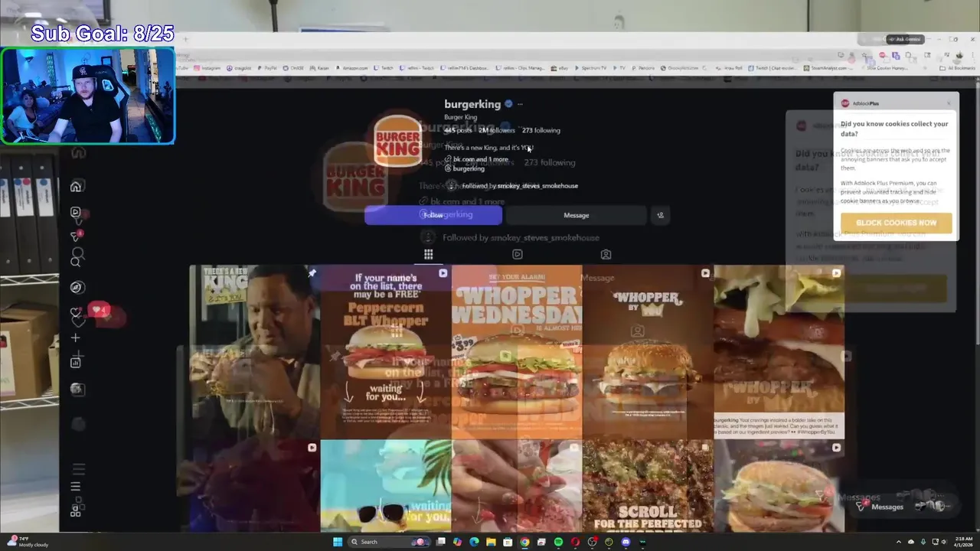The width and height of the screenshot is (980, 551).
Task: Open Discord from the taskbar
Action: pos(626,542)
